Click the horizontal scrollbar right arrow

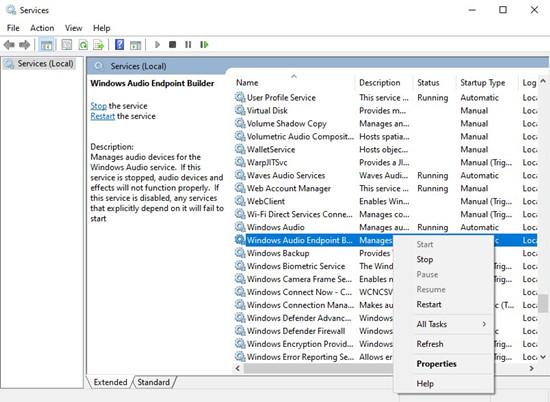532,368
